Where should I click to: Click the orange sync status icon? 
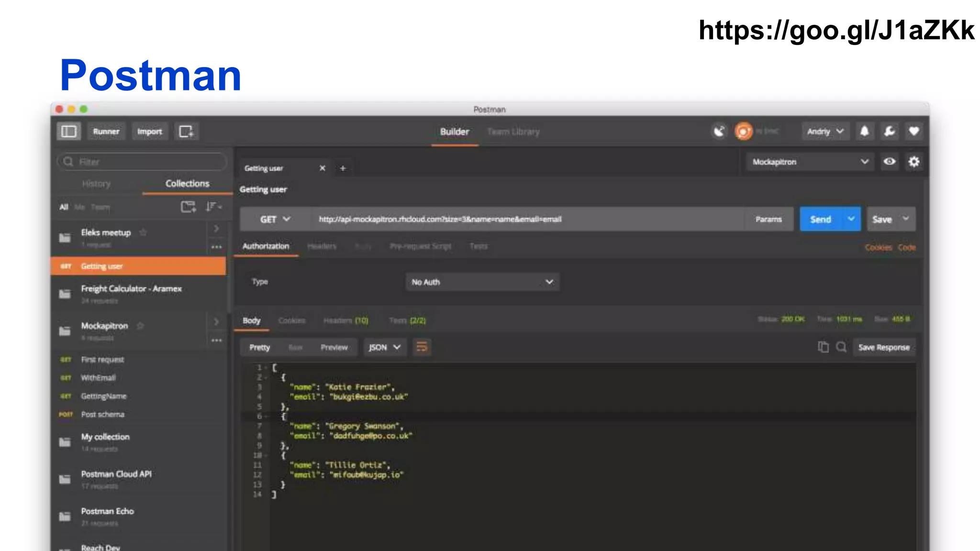(x=744, y=131)
